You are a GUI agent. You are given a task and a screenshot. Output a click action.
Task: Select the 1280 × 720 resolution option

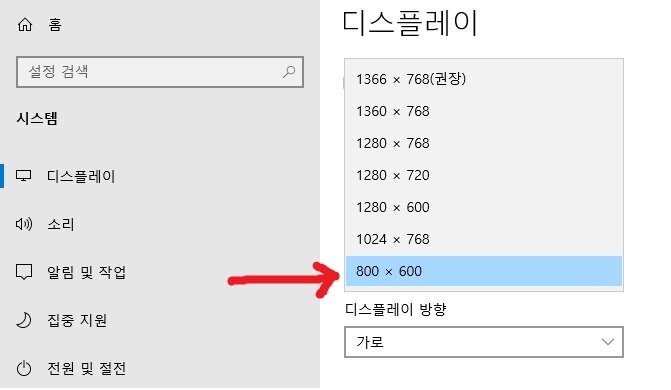click(484, 176)
